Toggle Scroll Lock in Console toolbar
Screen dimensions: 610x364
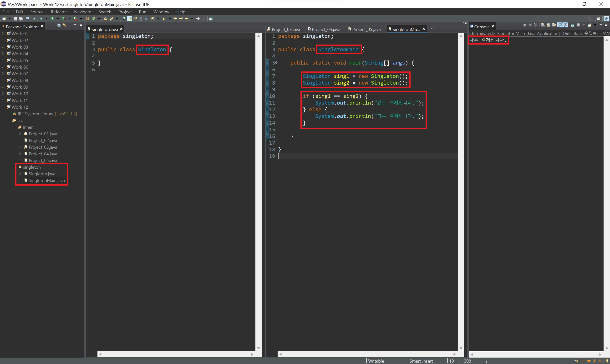point(549,25)
